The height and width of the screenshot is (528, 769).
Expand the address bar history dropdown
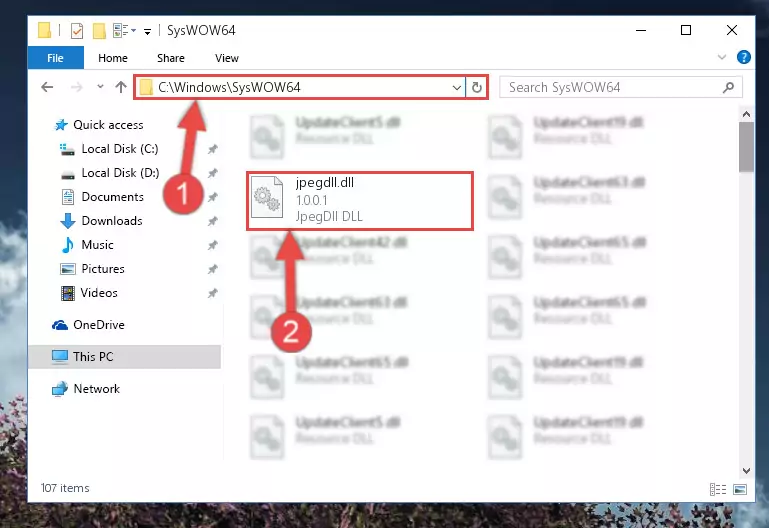[x=457, y=88]
